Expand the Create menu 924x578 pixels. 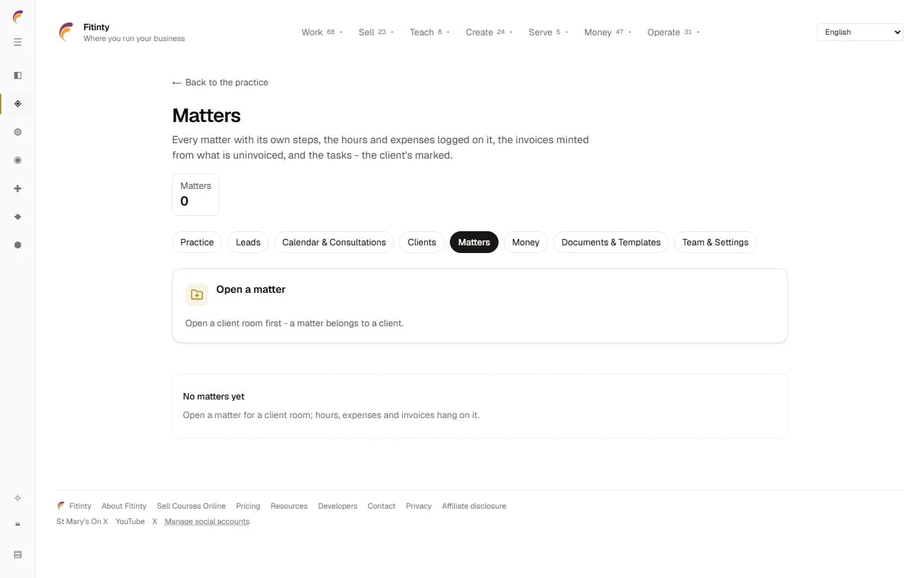488,32
